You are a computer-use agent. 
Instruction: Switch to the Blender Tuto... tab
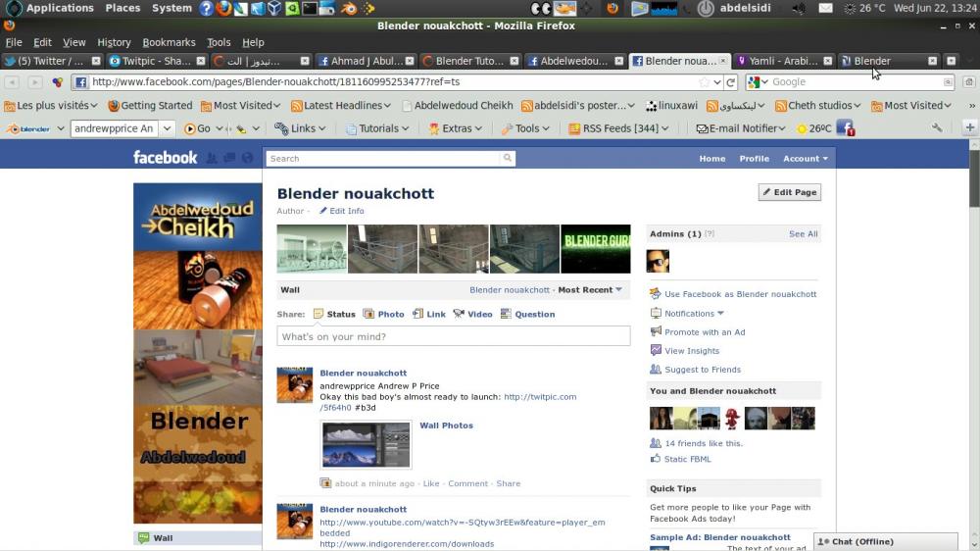click(x=470, y=61)
